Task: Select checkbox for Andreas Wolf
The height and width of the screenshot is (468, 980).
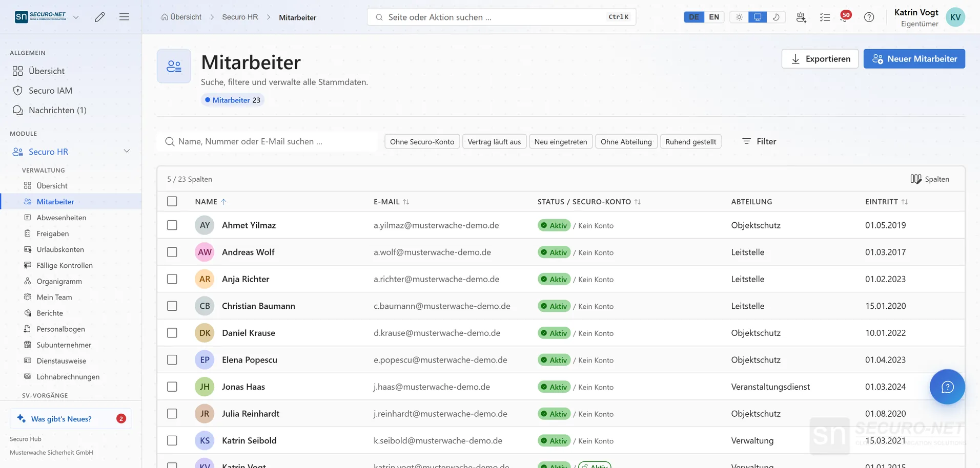Action: [172, 252]
